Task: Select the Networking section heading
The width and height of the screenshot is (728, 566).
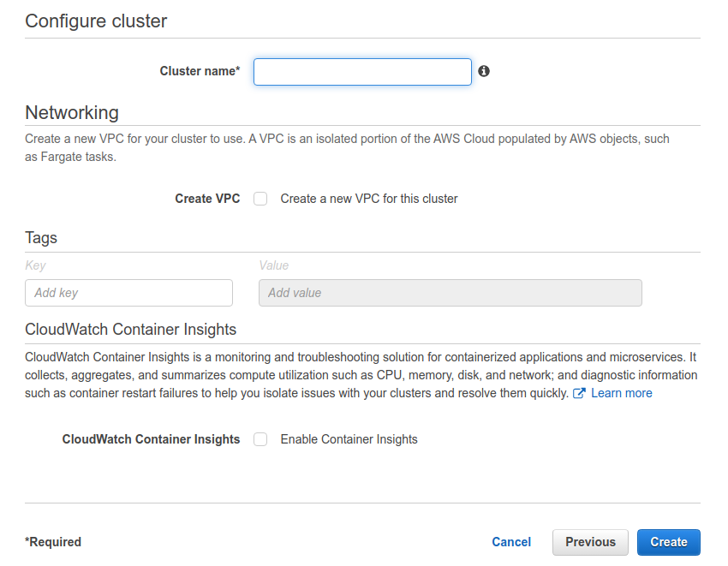Action: (72, 112)
